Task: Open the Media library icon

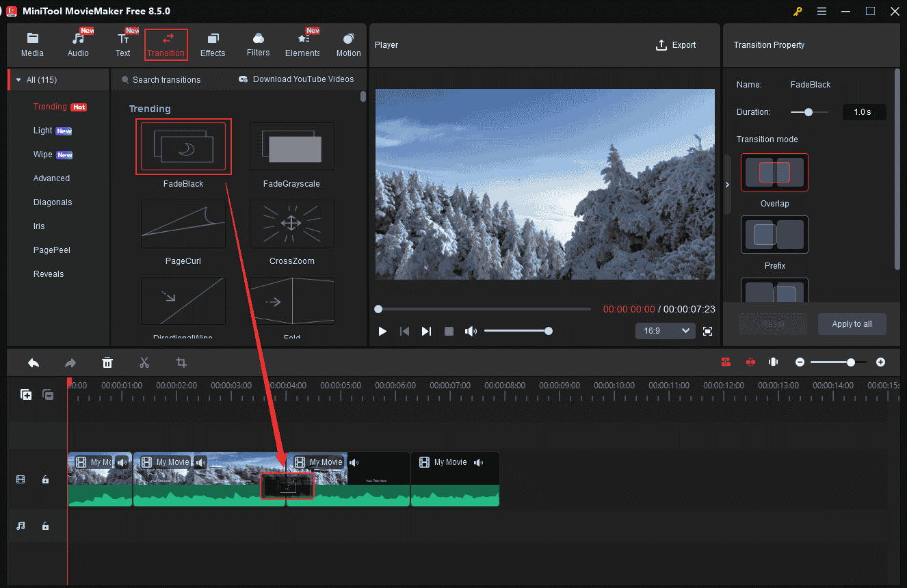Action: click(32, 42)
